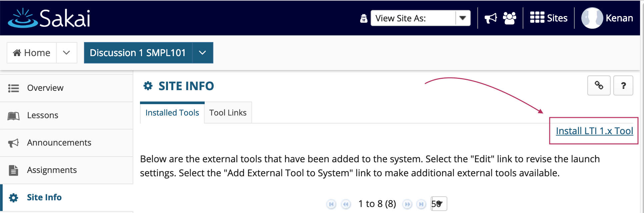Click the direct link chain icon button
Screen dimensions: 644x213
(599, 85)
